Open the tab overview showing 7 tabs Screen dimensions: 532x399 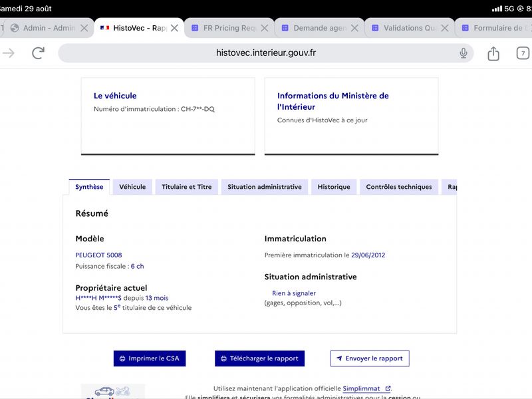[523, 53]
